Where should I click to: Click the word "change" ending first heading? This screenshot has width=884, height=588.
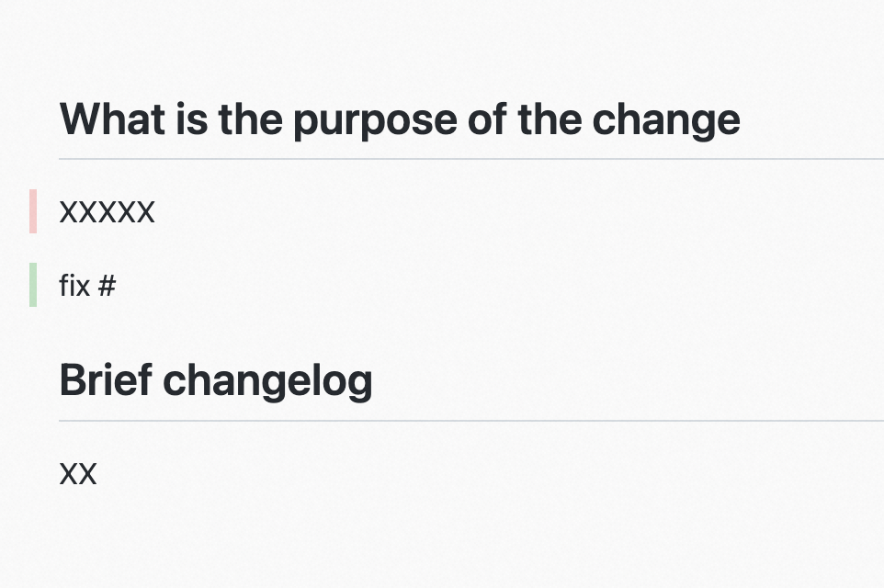pos(666,122)
